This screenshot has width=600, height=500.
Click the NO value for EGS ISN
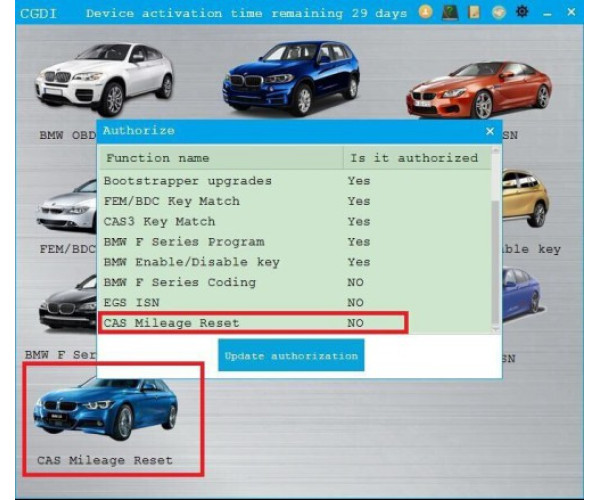(x=355, y=303)
